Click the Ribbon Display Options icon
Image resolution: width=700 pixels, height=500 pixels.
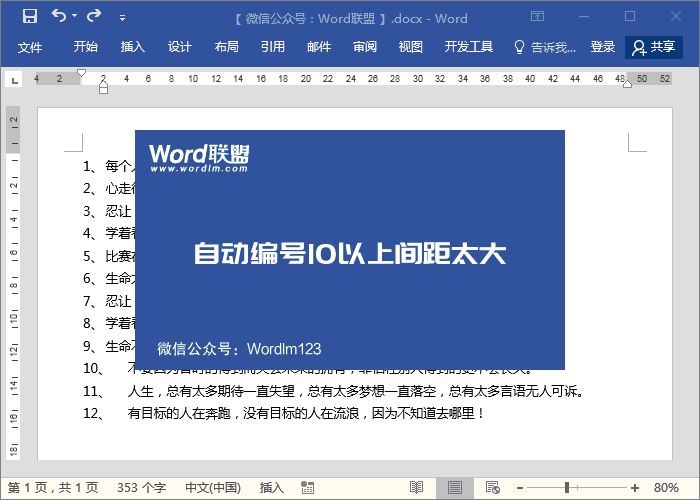pyautogui.click(x=538, y=17)
